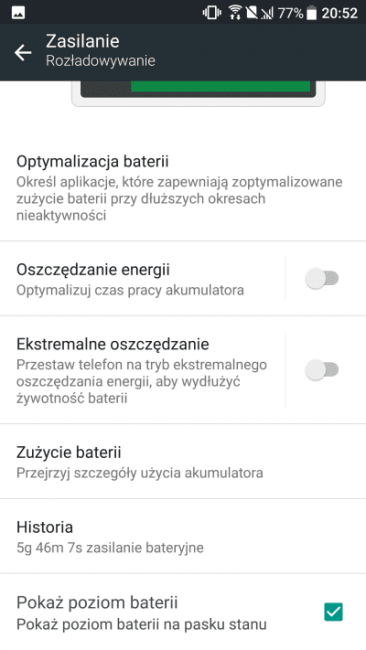
Task: Tap the 77% battery percentage in status bar
Action: click(x=290, y=13)
